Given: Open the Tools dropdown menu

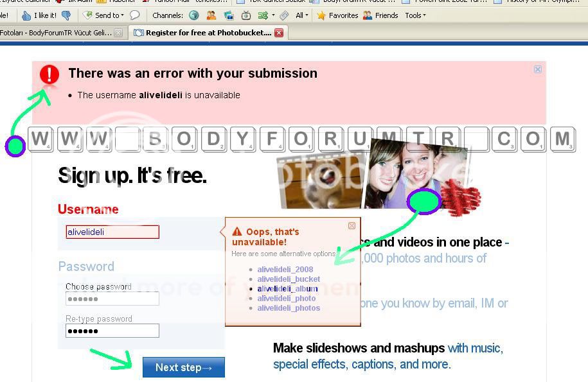Looking at the screenshot, I should click(x=416, y=15).
